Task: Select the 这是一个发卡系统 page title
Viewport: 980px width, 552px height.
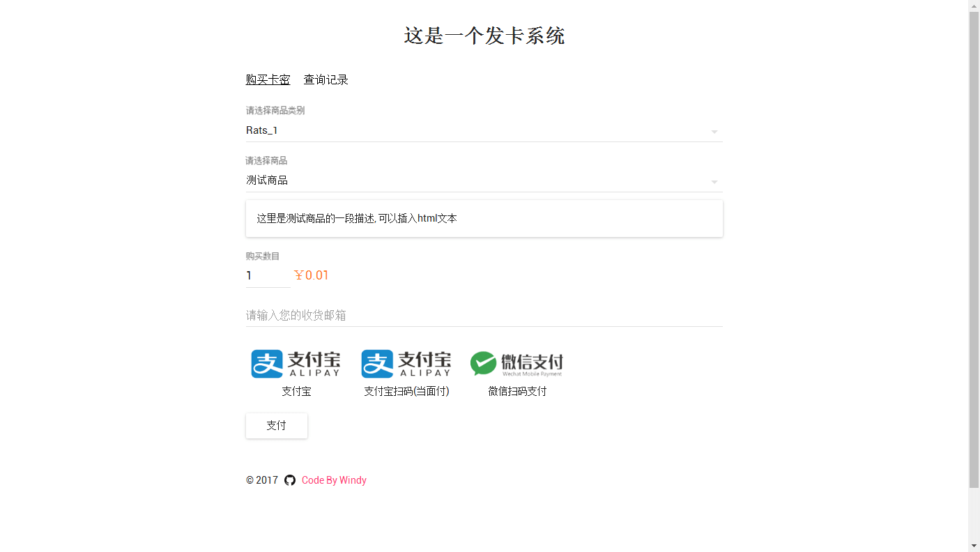Action: pos(484,36)
